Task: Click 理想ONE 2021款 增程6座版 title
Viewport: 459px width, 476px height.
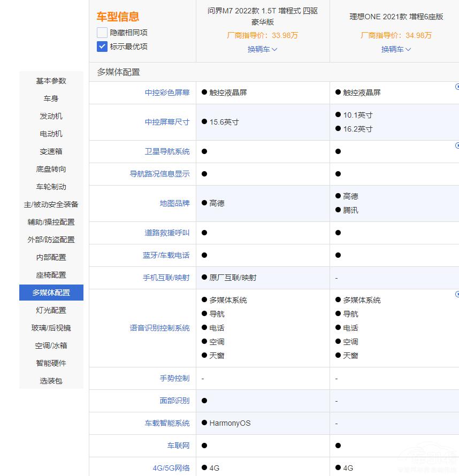Action: click(x=396, y=17)
